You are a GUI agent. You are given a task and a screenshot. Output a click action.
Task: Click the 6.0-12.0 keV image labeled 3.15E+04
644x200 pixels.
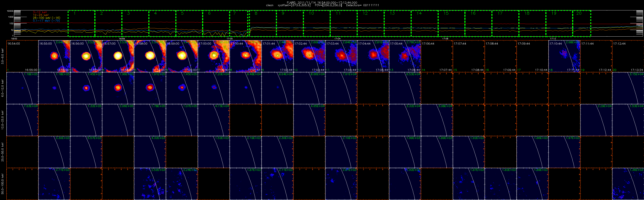(x=628, y=88)
